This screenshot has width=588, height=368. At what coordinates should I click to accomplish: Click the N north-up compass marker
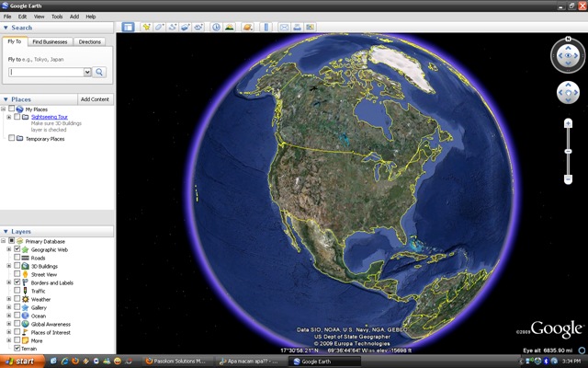click(568, 39)
